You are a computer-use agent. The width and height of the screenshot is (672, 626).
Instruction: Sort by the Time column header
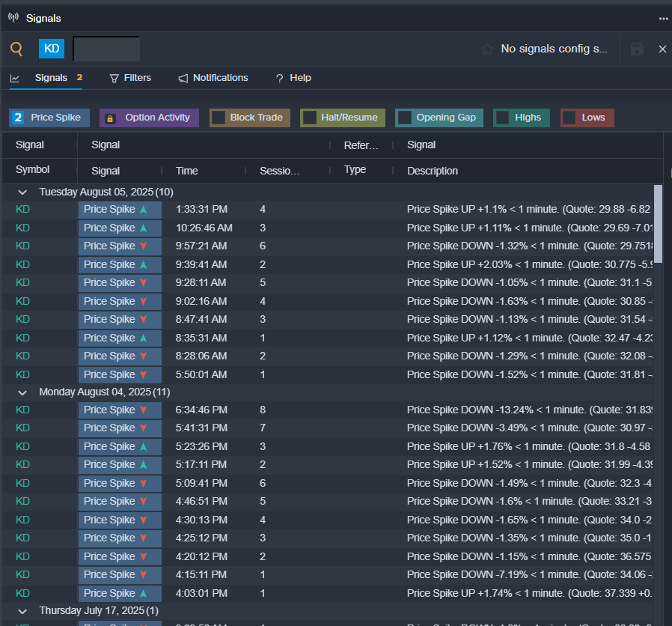(187, 171)
